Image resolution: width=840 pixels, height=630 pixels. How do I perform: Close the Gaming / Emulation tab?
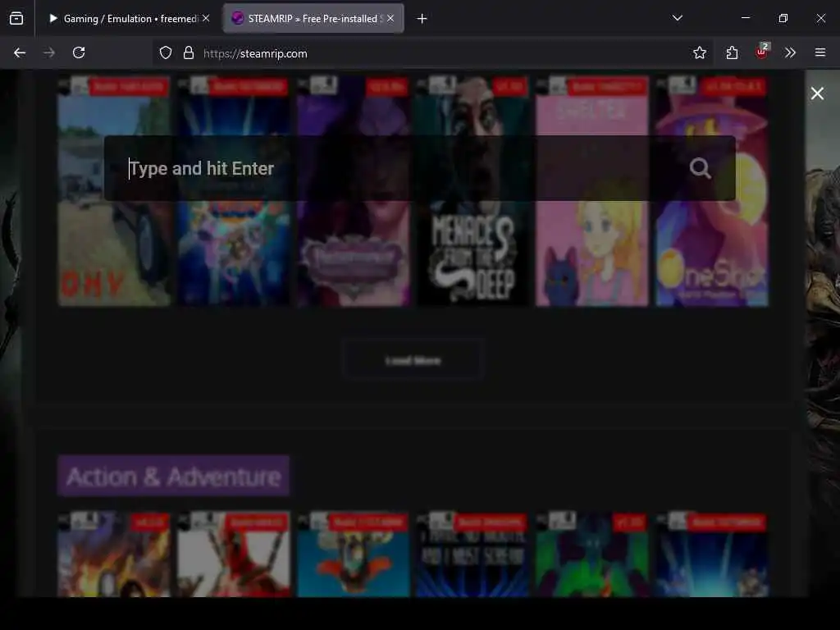(x=206, y=18)
